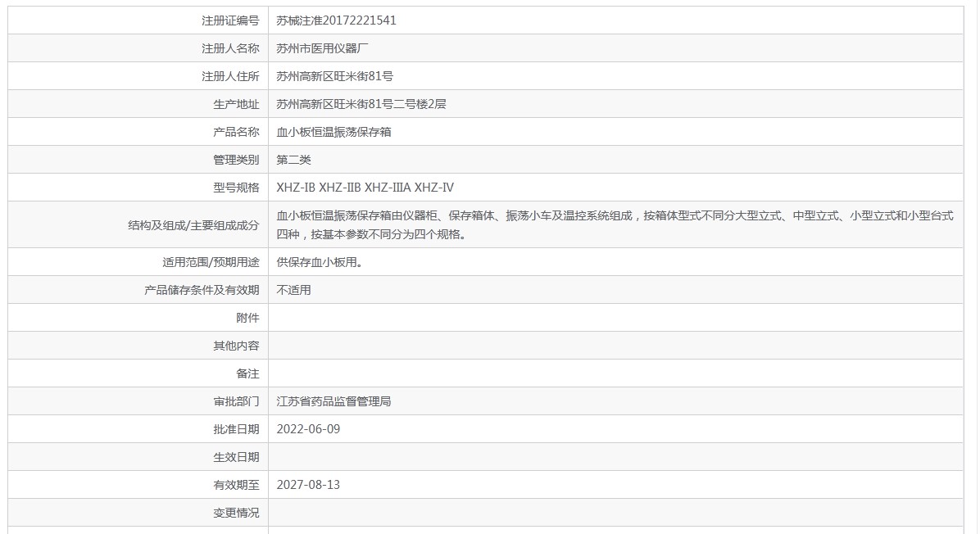Screen dimensions: 980x534
Task: Click the 注册人住所 label
Action: tap(230, 76)
